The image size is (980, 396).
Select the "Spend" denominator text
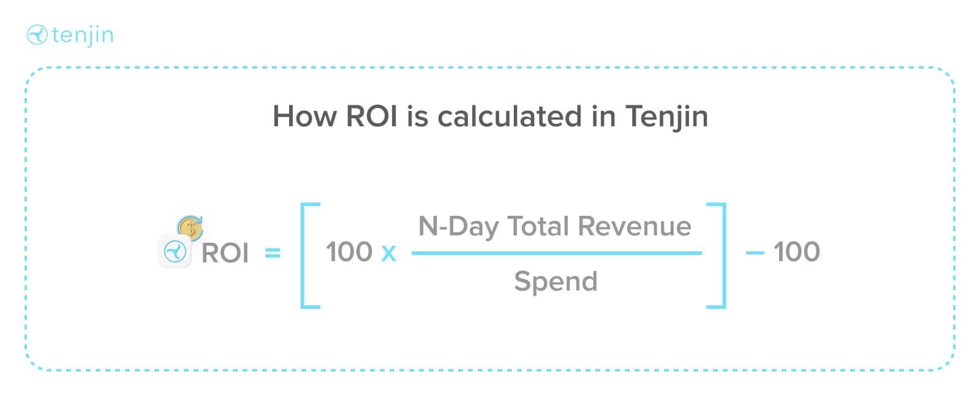tap(556, 281)
